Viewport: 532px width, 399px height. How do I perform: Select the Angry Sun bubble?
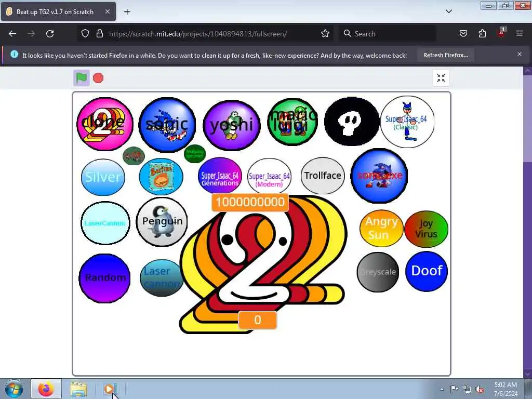click(381, 229)
